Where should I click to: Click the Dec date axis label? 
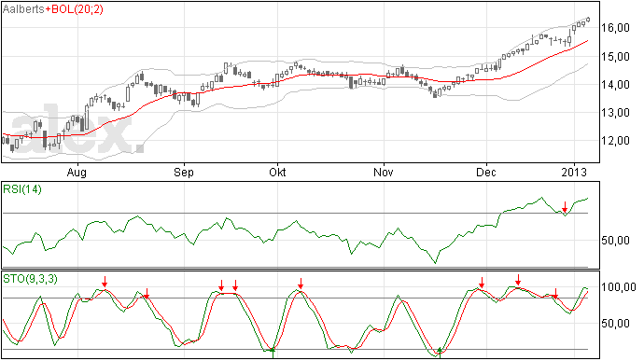pos(485,172)
